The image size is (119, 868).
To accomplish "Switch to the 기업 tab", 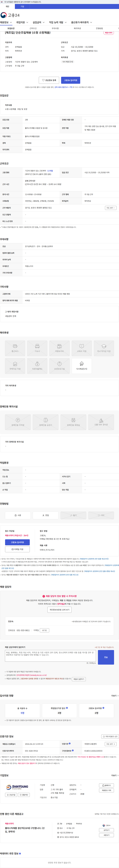I will click(22, 6).
